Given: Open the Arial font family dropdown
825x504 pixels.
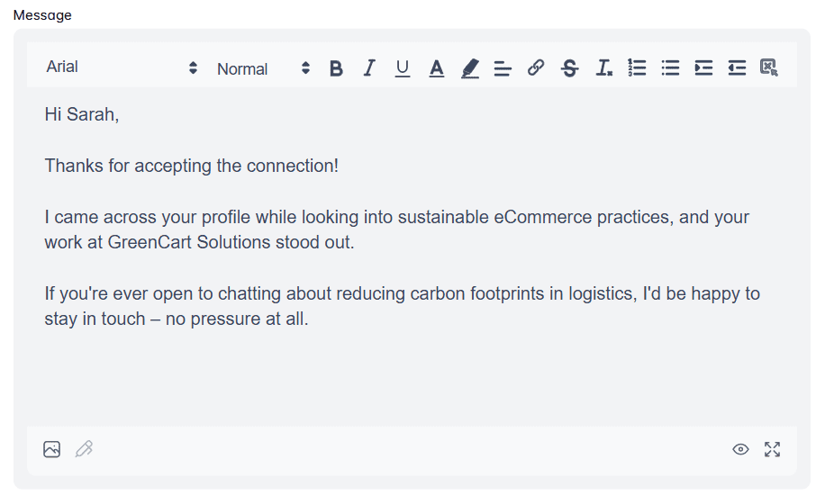Looking at the screenshot, I should [x=122, y=67].
